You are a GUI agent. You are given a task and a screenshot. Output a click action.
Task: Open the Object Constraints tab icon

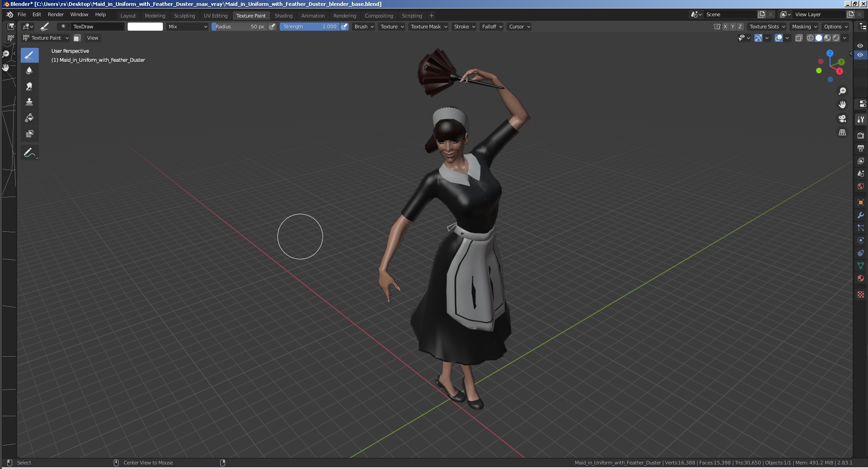[x=861, y=253]
